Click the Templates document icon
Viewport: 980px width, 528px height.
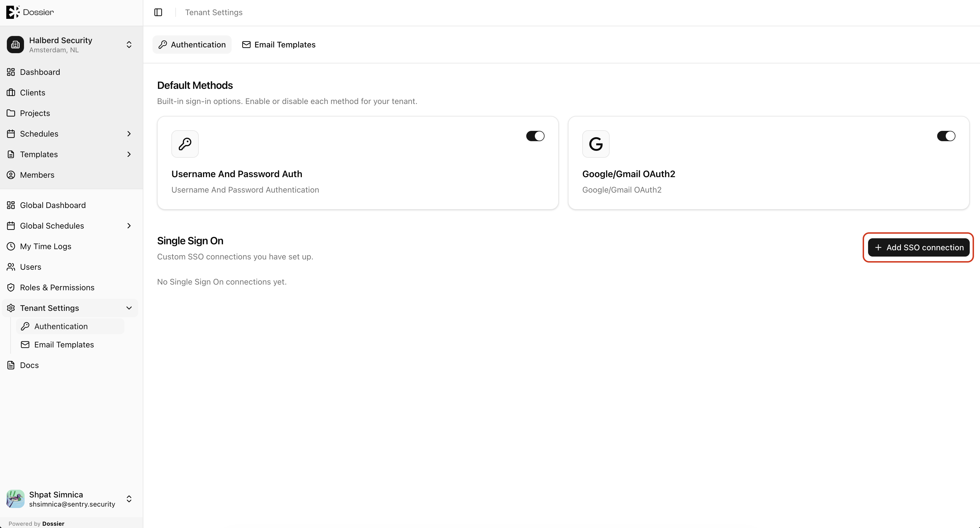[11, 154]
